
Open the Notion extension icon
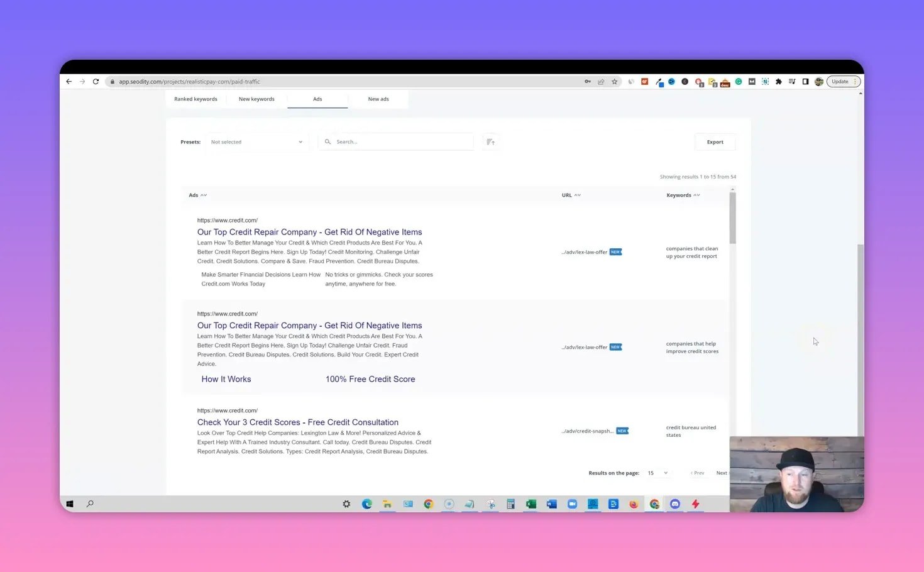(766, 81)
